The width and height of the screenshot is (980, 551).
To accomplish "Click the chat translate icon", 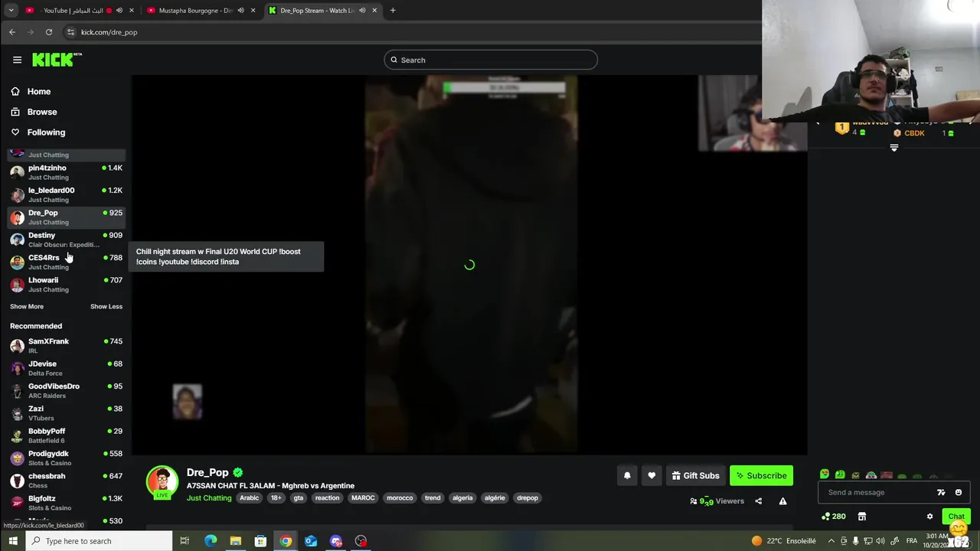I will (941, 492).
